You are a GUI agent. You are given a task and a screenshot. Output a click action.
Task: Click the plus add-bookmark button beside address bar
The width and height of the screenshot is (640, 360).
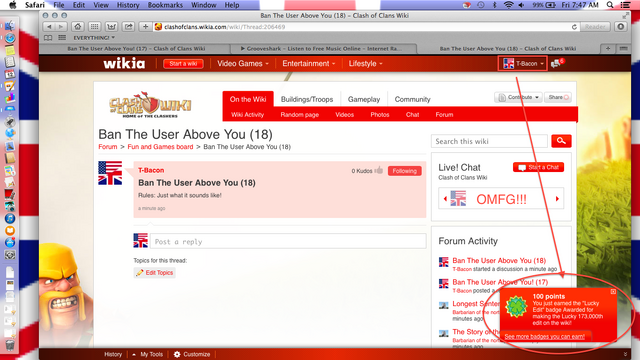[x=145, y=27]
